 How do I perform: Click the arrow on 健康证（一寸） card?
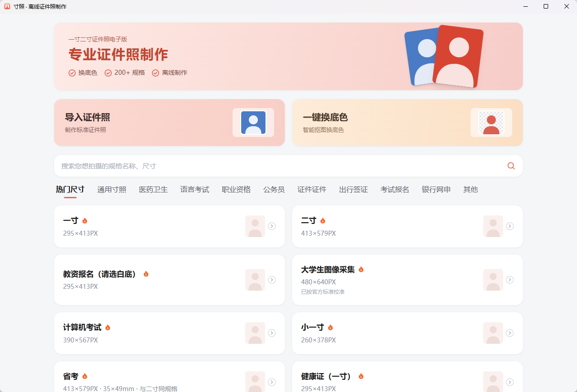click(510, 382)
